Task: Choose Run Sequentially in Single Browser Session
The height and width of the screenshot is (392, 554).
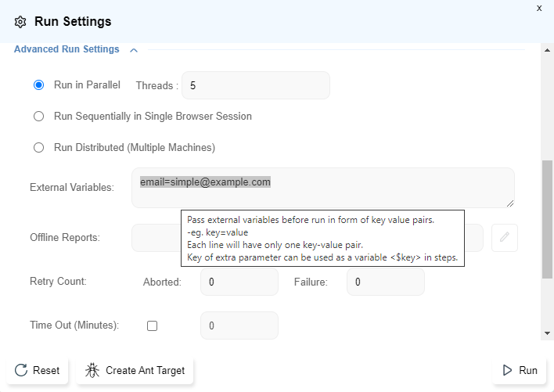Action: coord(38,117)
